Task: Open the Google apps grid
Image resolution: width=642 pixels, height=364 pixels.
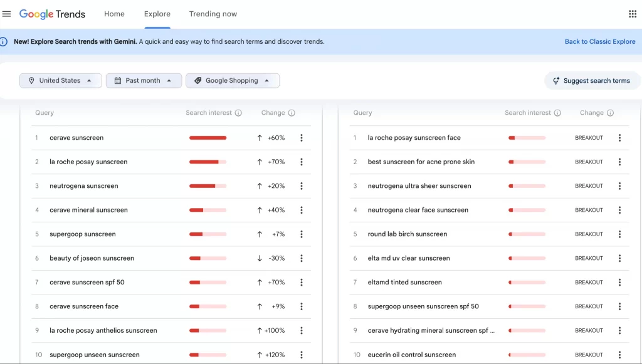Action: [633, 14]
